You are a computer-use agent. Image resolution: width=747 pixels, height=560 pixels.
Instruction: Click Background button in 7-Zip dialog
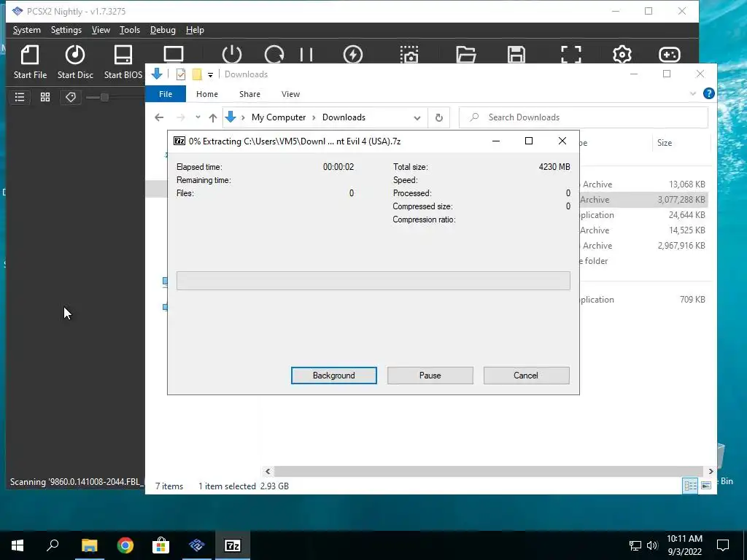(334, 376)
